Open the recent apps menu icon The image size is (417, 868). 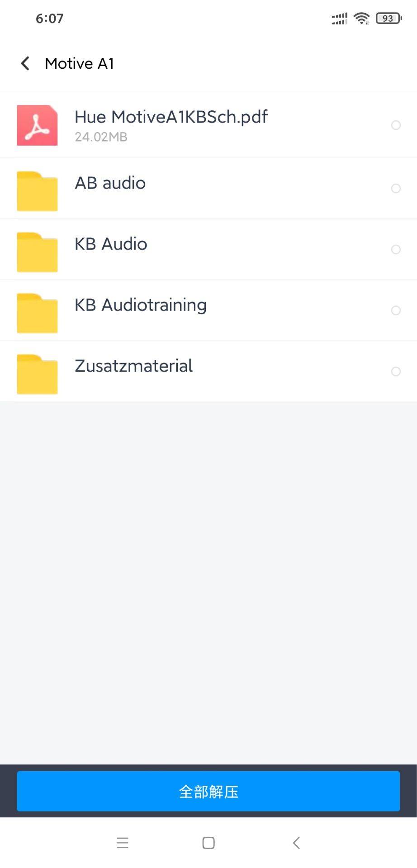click(x=122, y=843)
